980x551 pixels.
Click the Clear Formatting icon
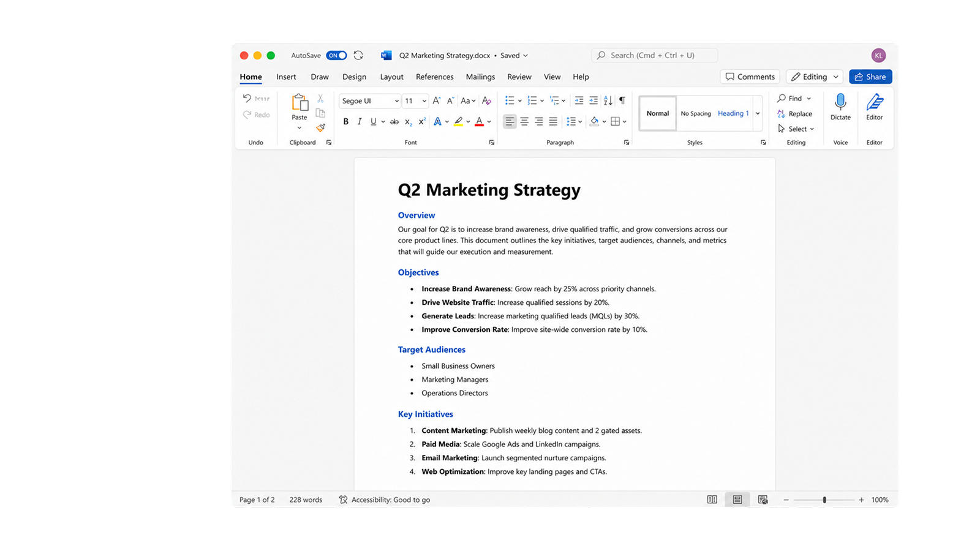(486, 100)
